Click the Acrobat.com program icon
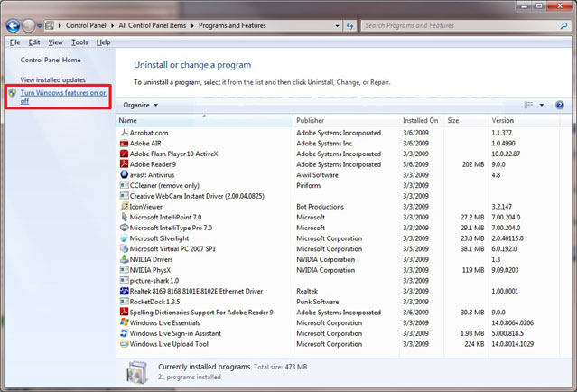 click(124, 133)
